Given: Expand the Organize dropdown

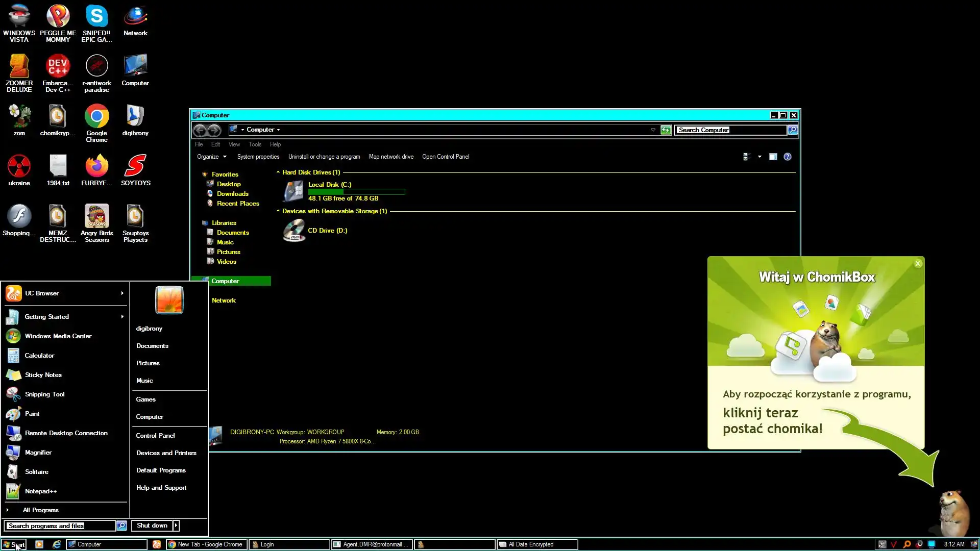Looking at the screenshot, I should tap(211, 157).
